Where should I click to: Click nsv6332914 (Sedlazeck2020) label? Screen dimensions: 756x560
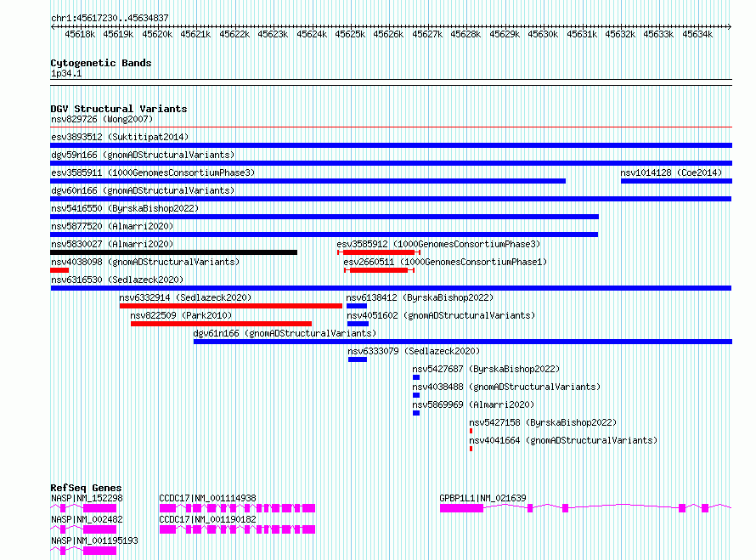pos(185,297)
